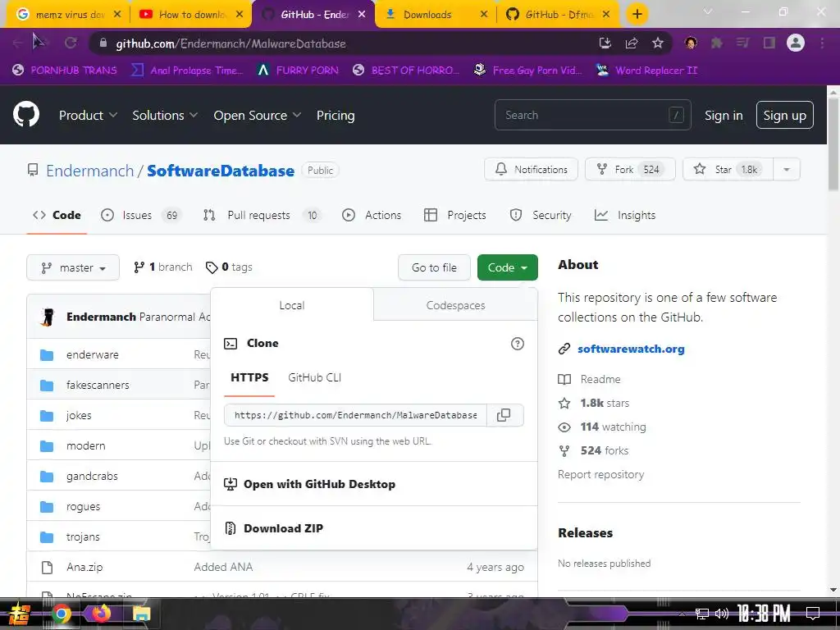The height and width of the screenshot is (630, 840).
Task: Open the Chrome profile avatar icon
Action: click(796, 43)
